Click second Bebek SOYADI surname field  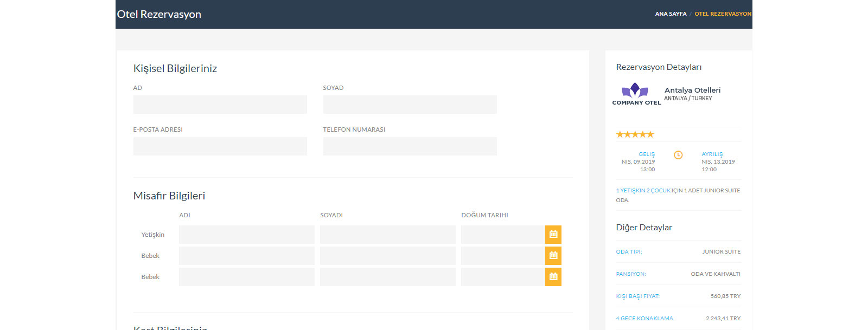[388, 277]
